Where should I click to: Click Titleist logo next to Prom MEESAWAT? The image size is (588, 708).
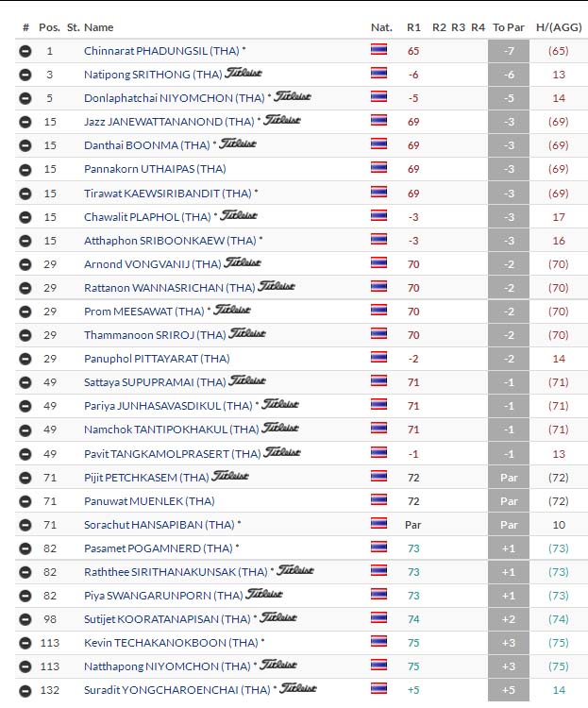(232, 310)
